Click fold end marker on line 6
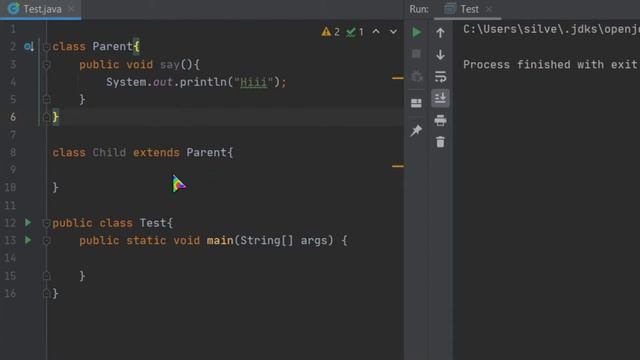 point(46,117)
